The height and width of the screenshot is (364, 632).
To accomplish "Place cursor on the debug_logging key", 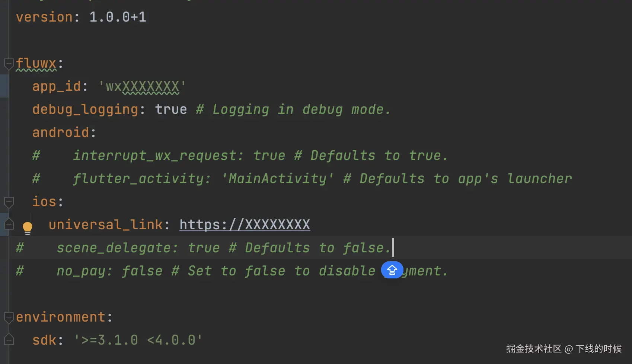I will [x=85, y=109].
